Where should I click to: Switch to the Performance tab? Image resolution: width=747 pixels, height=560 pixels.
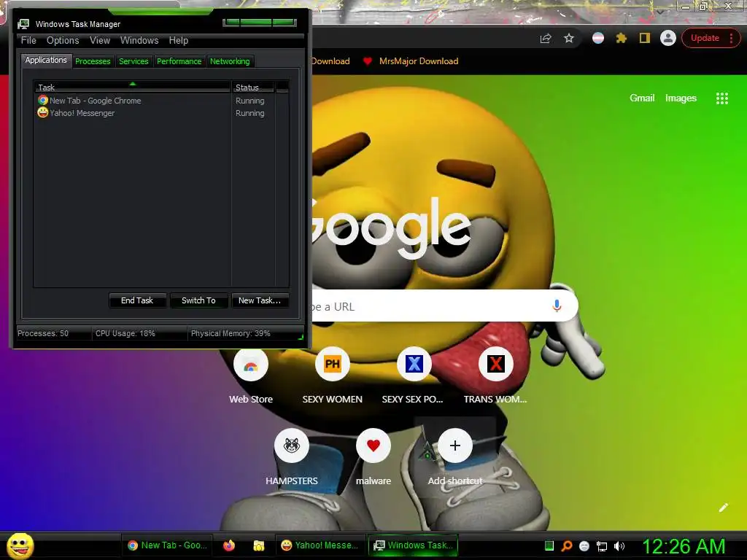pyautogui.click(x=179, y=61)
